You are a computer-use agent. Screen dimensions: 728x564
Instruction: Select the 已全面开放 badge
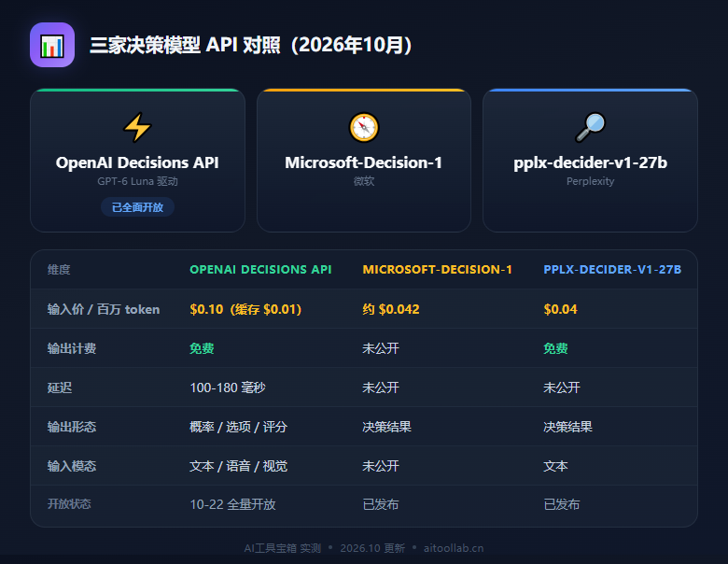[x=137, y=207]
